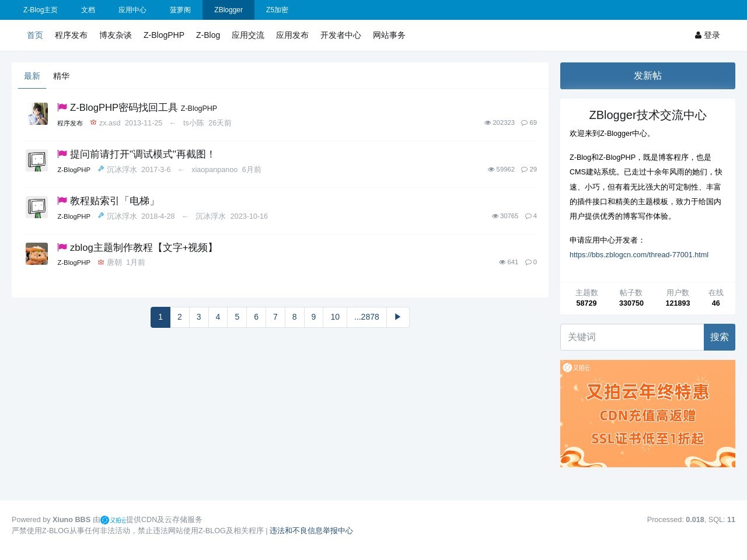The image size is (747, 560).
Task: Open the 网站事务 navigation section
Action: 389,35
